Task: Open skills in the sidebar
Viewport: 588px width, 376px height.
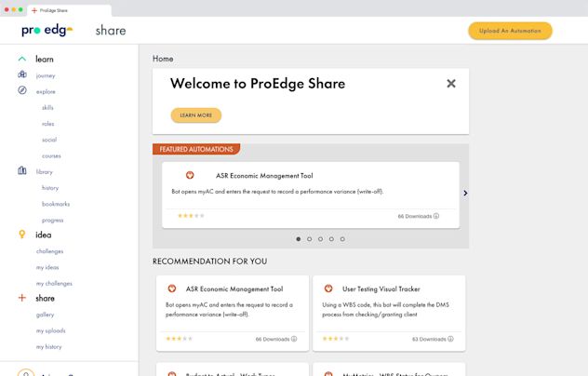Action: 47,108
